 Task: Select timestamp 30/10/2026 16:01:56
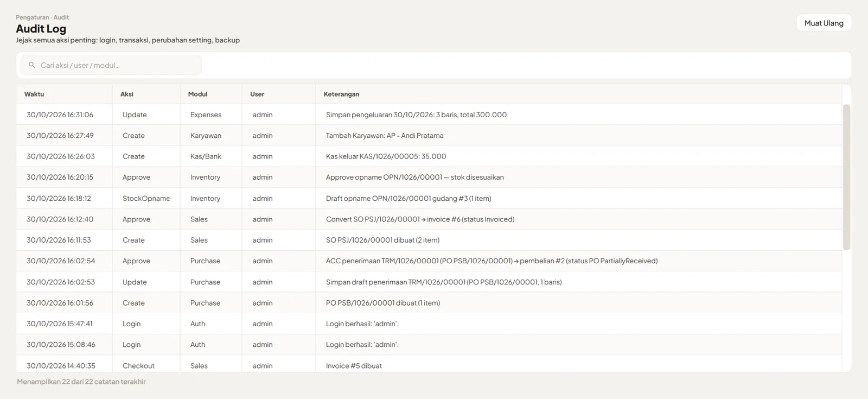click(x=60, y=303)
